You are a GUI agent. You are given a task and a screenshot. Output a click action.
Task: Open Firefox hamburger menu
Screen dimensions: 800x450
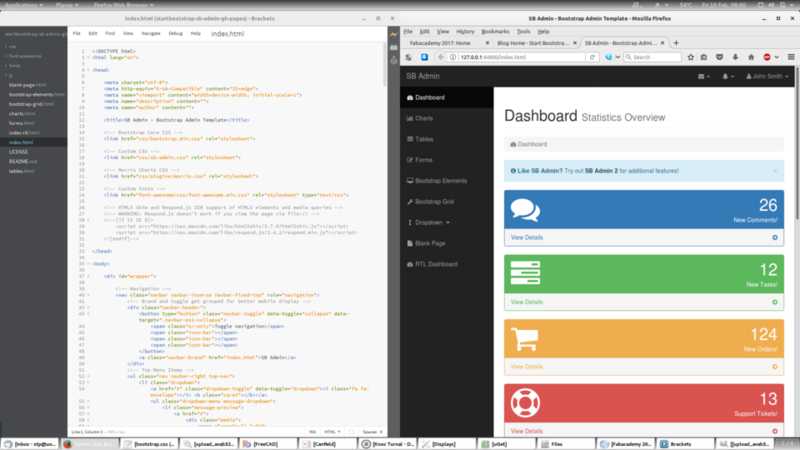click(x=791, y=57)
